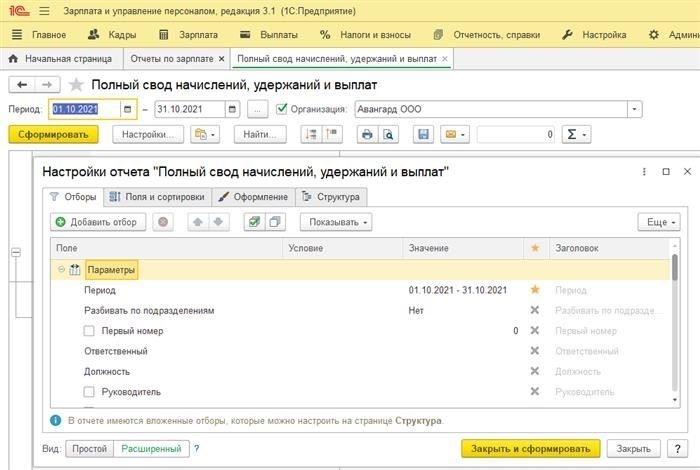This screenshot has height=470, width=700.
Task: Click the delete filter round icon
Action: tap(163, 222)
